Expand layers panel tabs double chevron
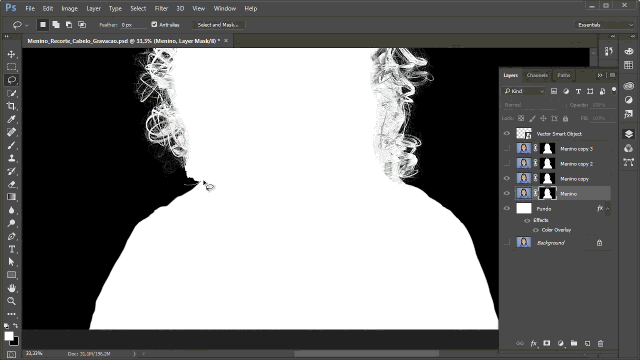Viewport: 640px width, 360px height. [600, 75]
